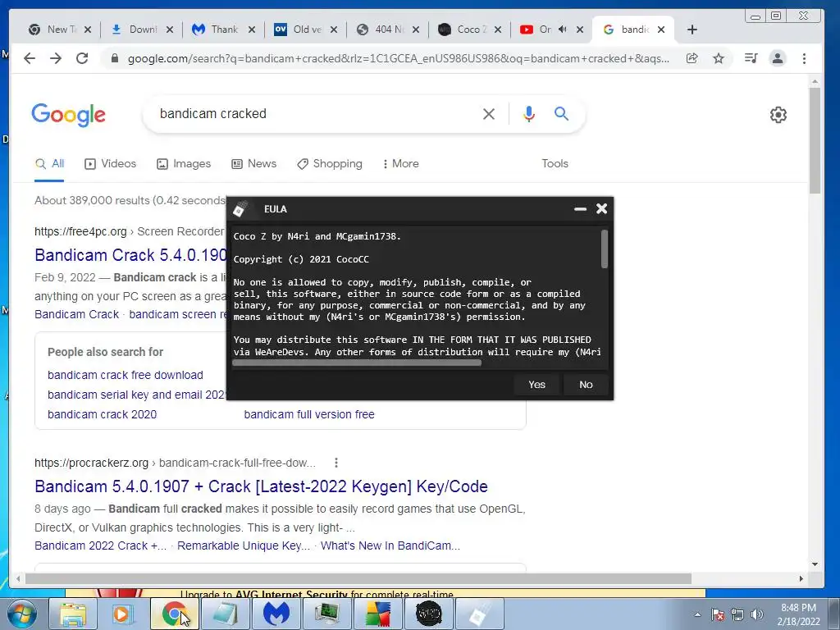Click the Google logo
This screenshot has width=840, height=630.
click(x=69, y=114)
